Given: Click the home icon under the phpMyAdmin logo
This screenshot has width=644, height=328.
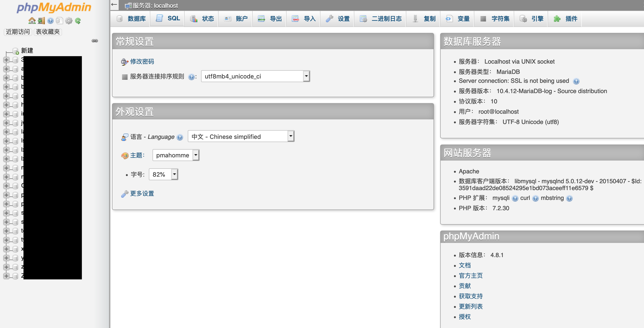Looking at the screenshot, I should [32, 20].
